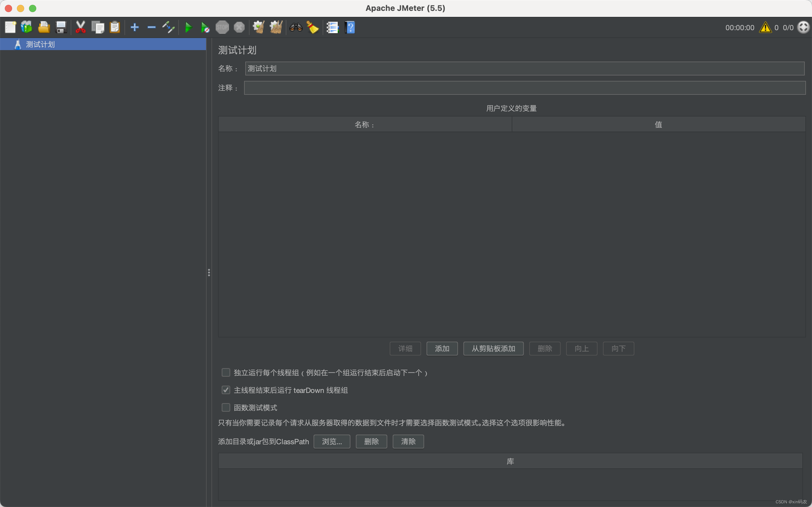Search the test tree with binoculars icon
The height and width of the screenshot is (507, 812).
(x=295, y=27)
